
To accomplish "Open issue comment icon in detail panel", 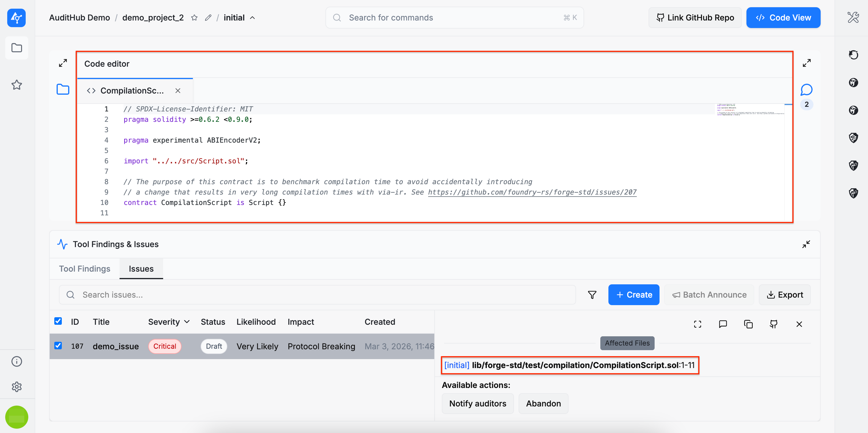I will (723, 324).
